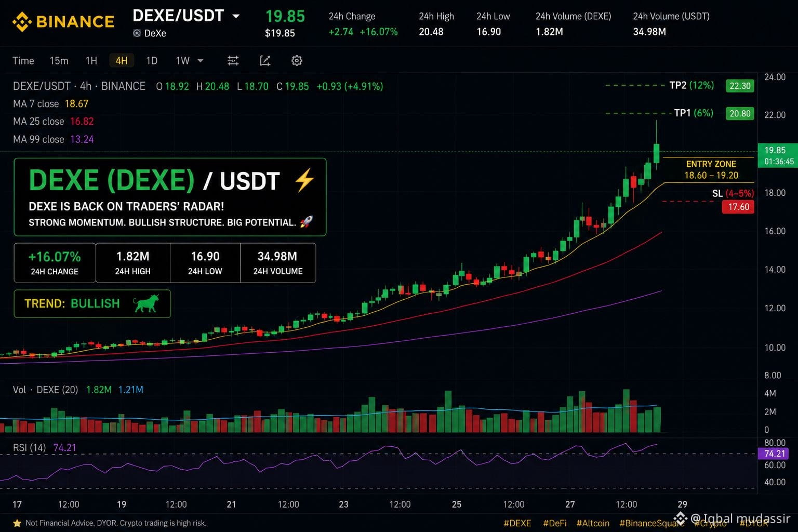Viewport: 798px width, 532px height.
Task: Click the SL 17.60 price label
Action: pos(738,207)
